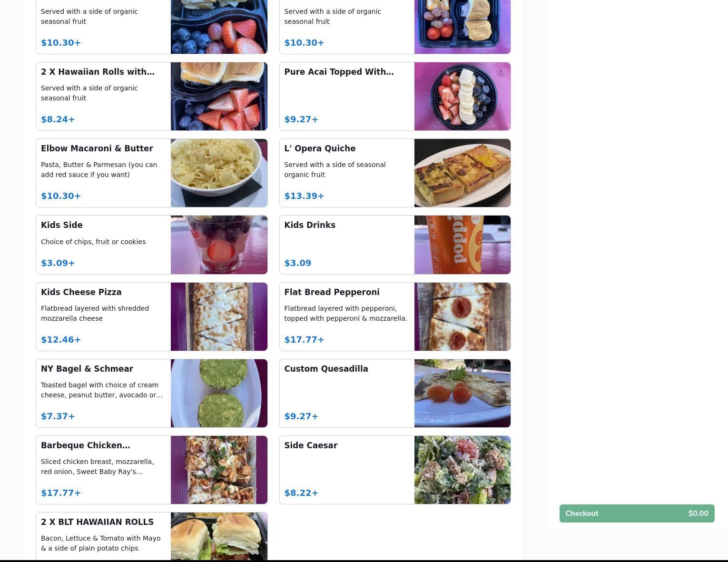Open the Kids Side menu item
The width and height of the screenshot is (728, 562).
151,245
